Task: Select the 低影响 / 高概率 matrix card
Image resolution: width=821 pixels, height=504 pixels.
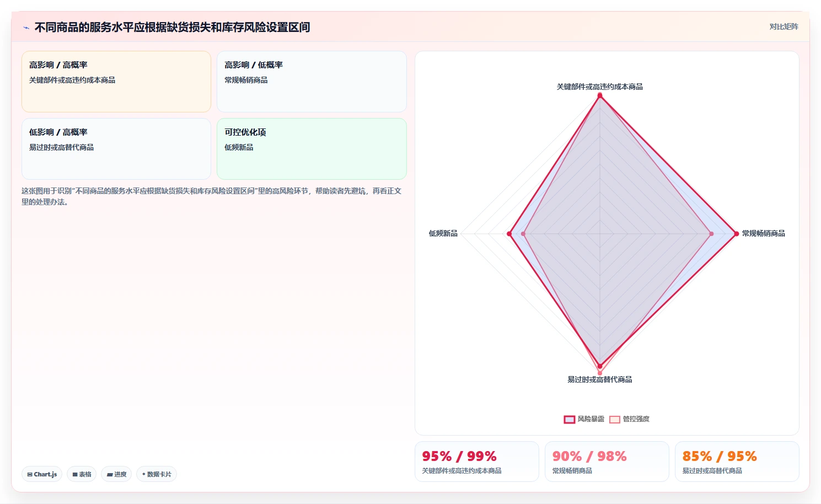Action: click(x=116, y=149)
